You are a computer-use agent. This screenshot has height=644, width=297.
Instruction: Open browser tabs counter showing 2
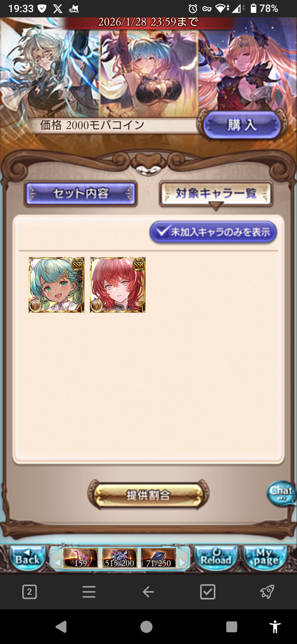coord(29,592)
